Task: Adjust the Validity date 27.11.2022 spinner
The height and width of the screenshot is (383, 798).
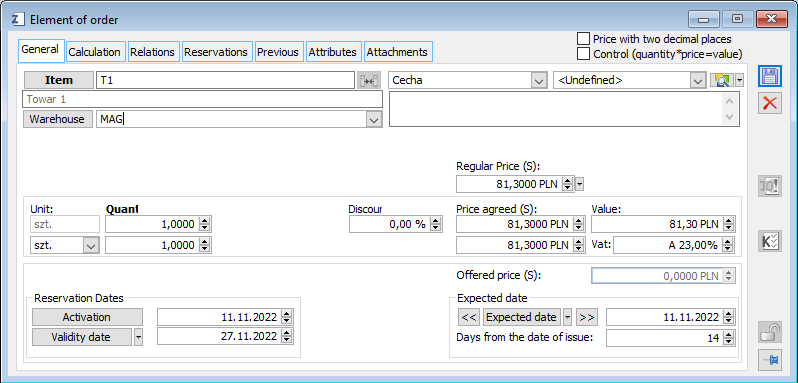Action: [x=287, y=336]
